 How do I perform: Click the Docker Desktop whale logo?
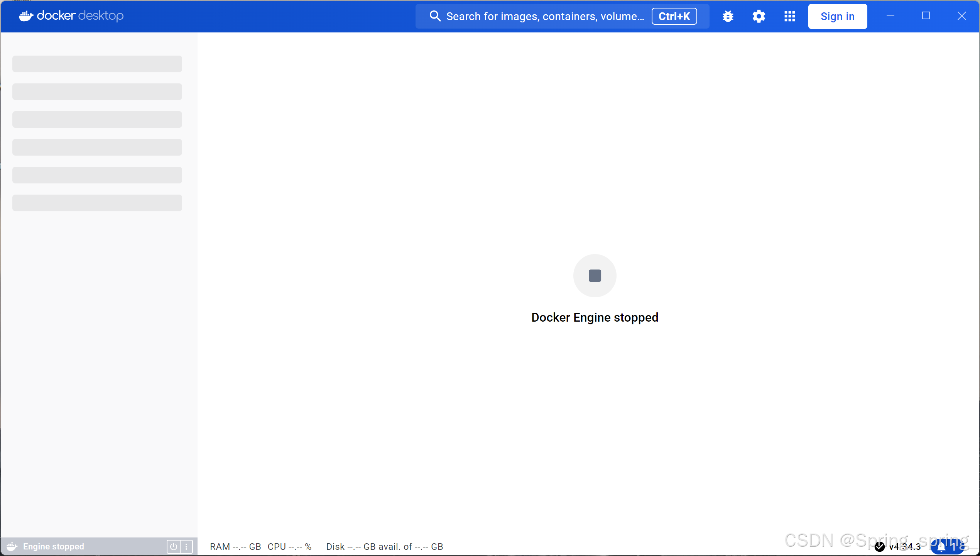coord(26,16)
